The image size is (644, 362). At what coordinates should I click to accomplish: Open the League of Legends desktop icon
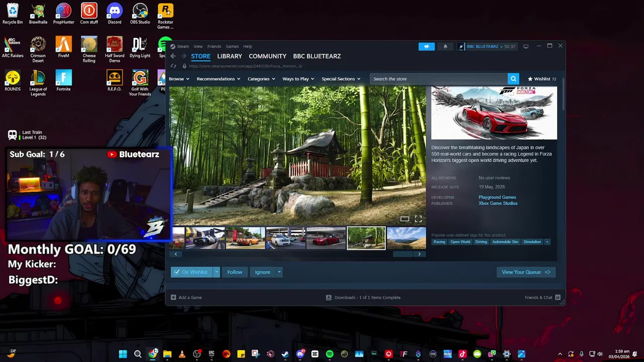pos(38,83)
